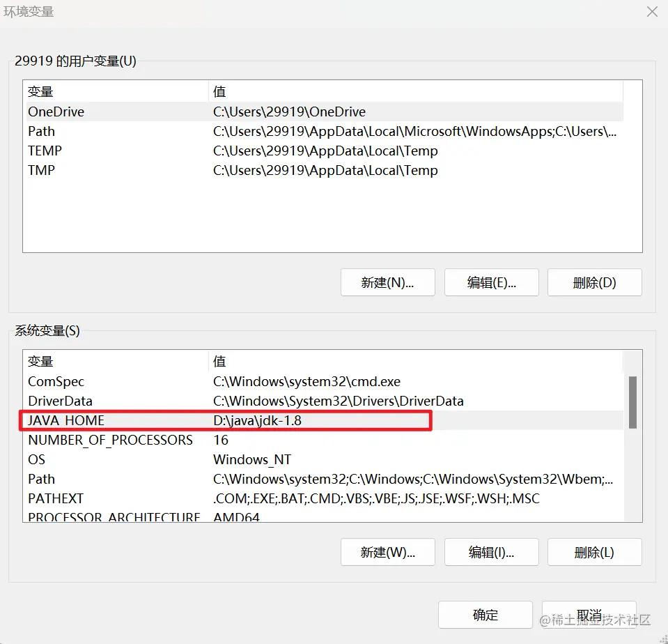Close the environment variables dialog with X
Viewport: 668px width, 644px height.
(652, 12)
